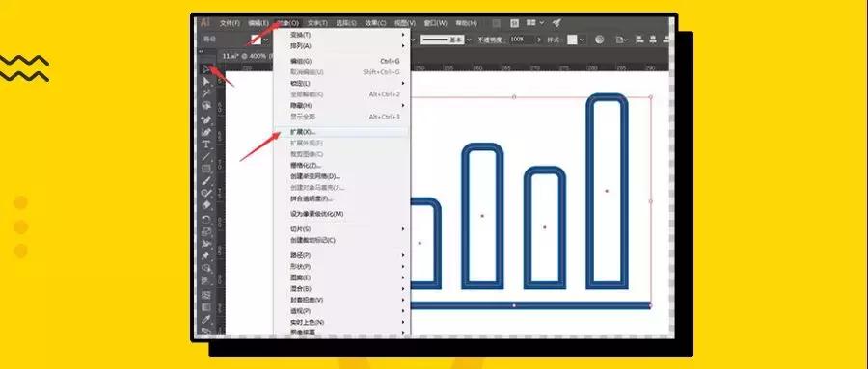The image size is (868, 369).
Task: Open the fill color dropdown arrow
Action: (266, 40)
